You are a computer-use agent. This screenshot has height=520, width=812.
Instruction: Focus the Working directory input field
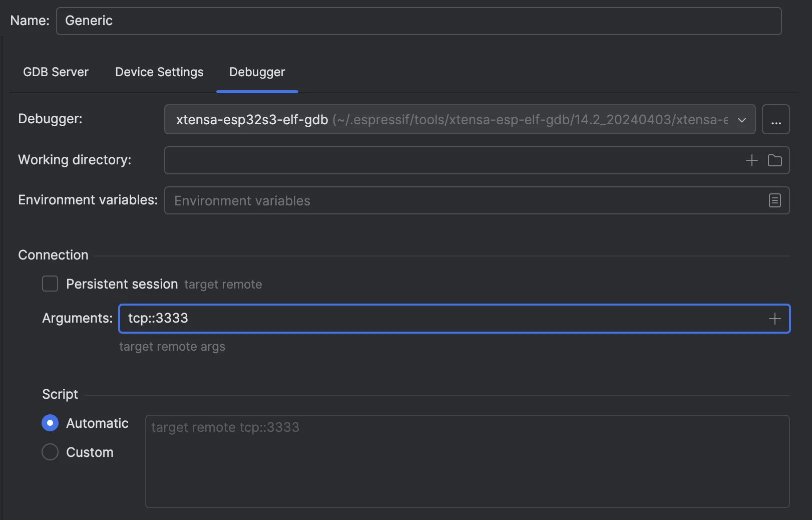[x=451, y=160]
